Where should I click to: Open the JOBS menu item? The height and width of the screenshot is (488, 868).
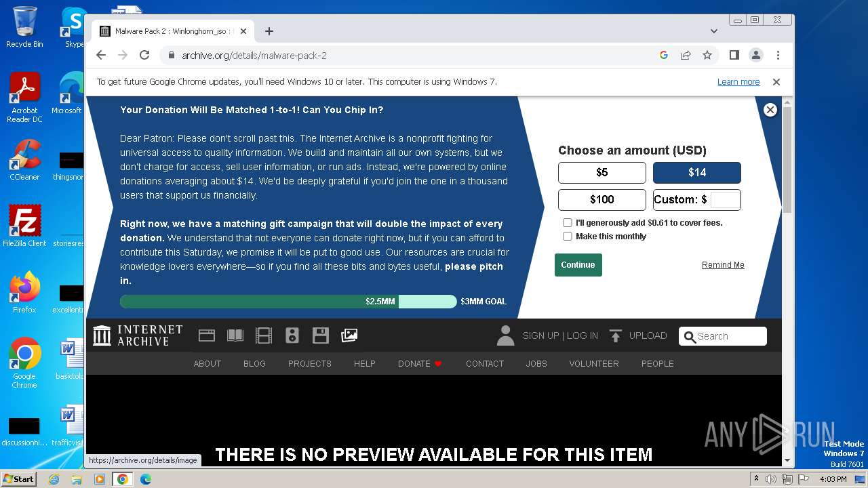536,364
